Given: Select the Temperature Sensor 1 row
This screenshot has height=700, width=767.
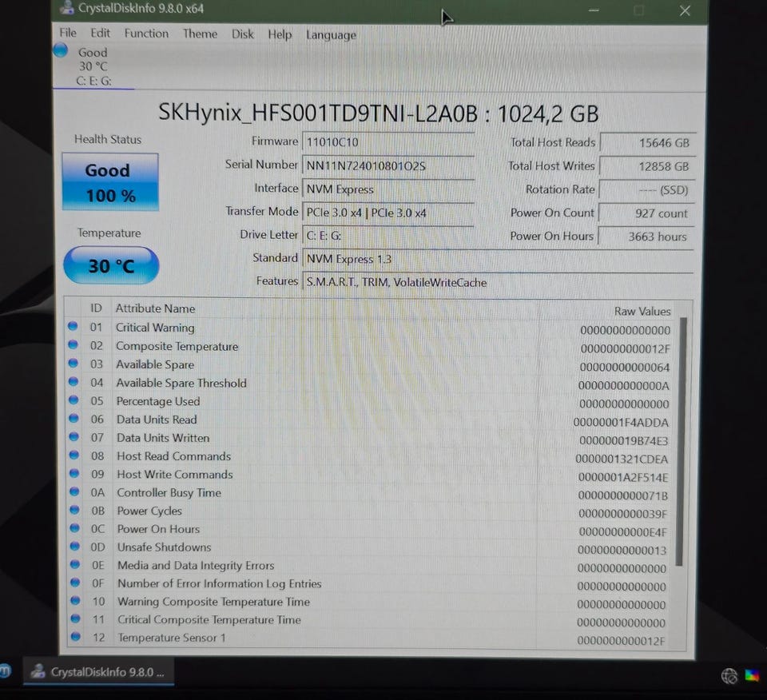Looking at the screenshot, I should pyautogui.click(x=370, y=638).
